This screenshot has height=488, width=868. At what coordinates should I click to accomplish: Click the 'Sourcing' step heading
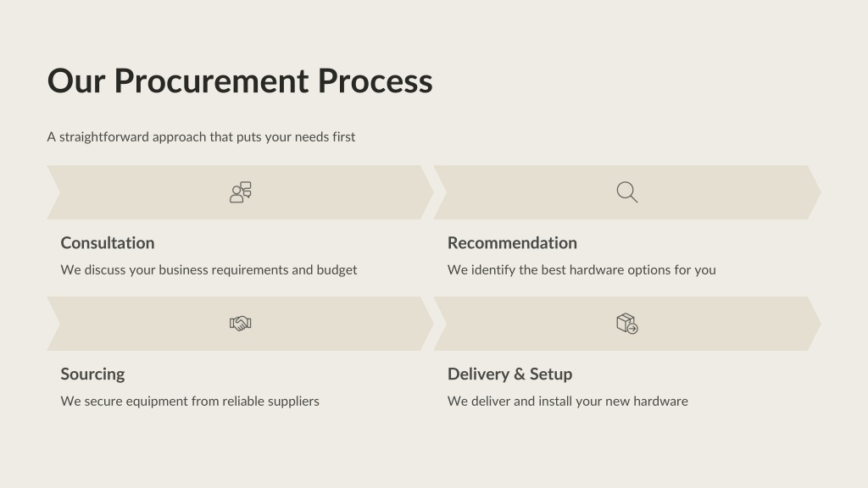(x=92, y=374)
